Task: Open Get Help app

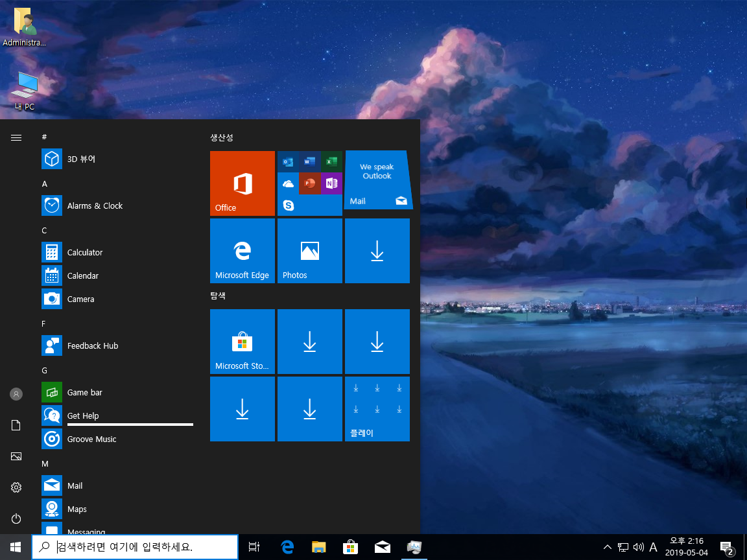Action: pos(117,415)
